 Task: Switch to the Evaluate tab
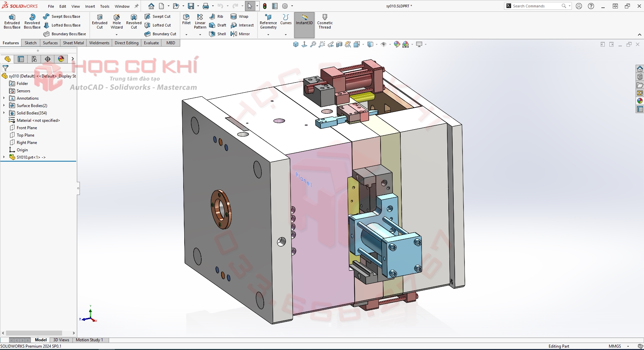tap(151, 43)
